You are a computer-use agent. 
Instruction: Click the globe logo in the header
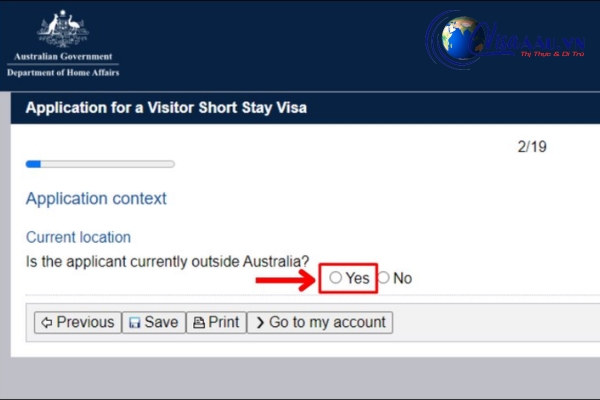[x=461, y=38]
